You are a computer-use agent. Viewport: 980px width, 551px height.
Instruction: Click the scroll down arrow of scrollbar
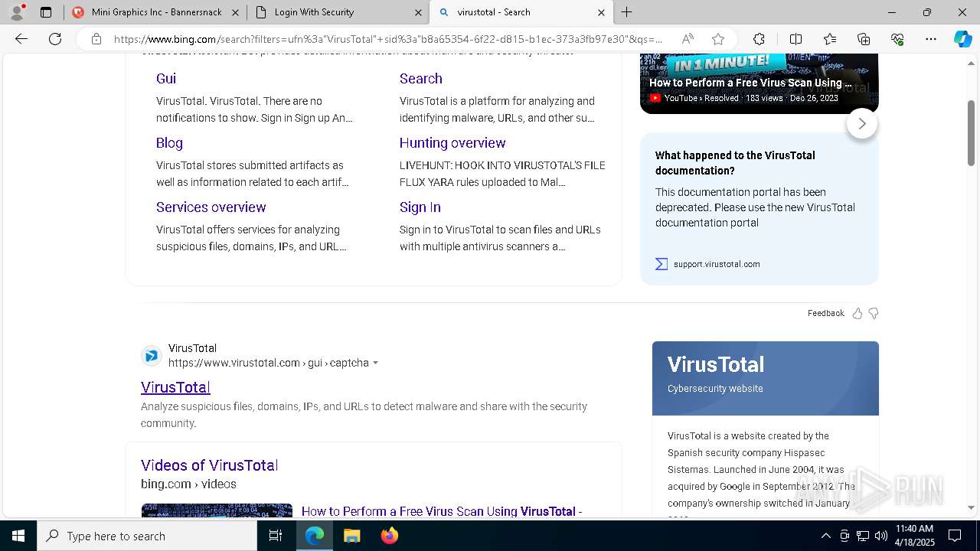(972, 507)
